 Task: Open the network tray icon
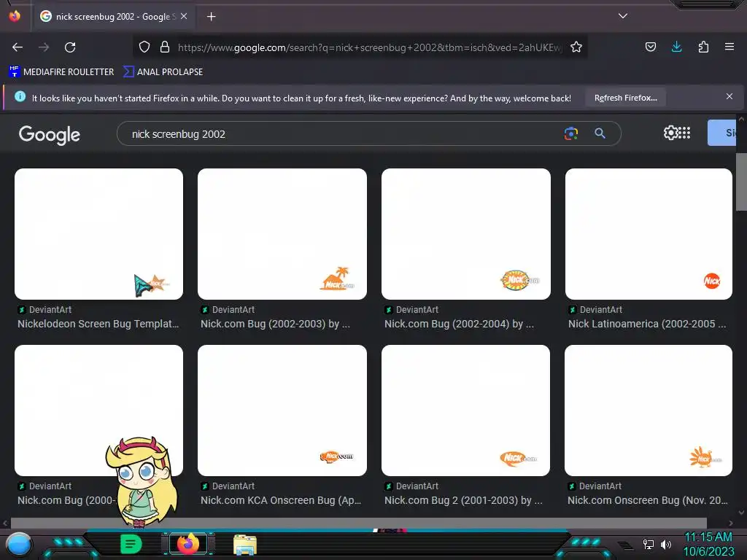(648, 544)
